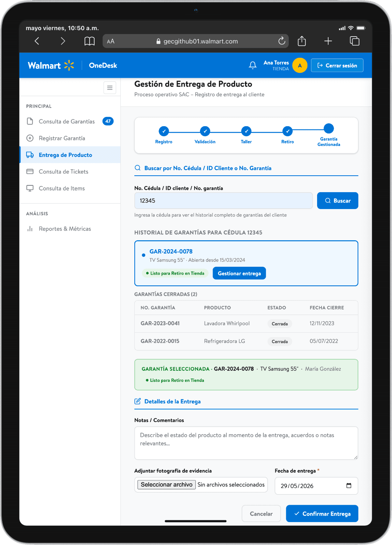This screenshot has height=545, width=392.
Task: Open a new Safari tab
Action: point(328,41)
